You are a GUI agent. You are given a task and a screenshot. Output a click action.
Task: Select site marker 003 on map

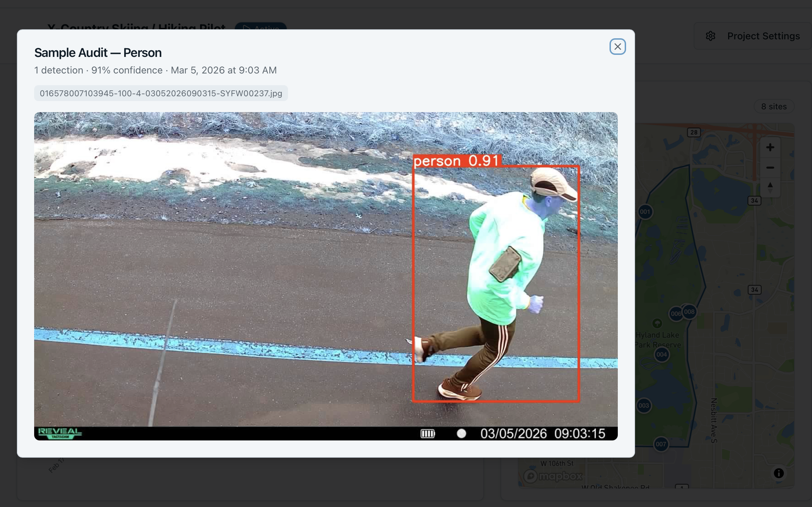[644, 406]
